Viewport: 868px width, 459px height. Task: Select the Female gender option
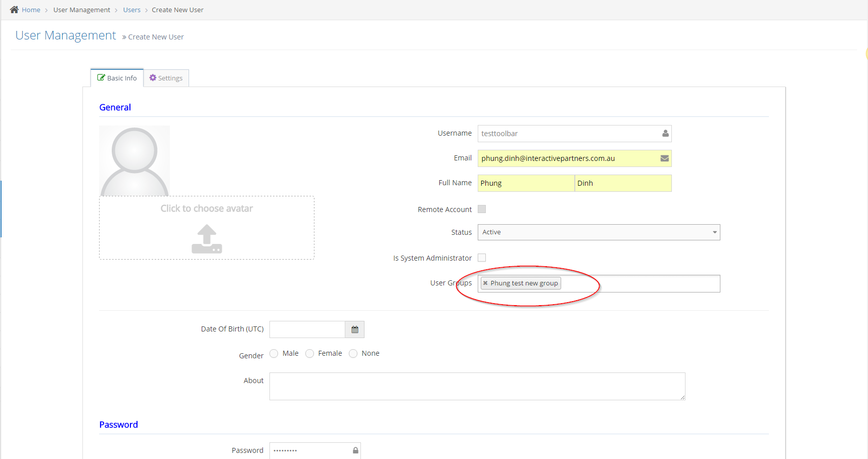[310, 353]
